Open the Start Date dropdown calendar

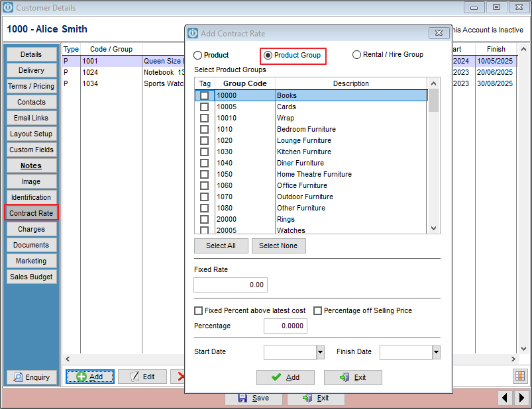320,352
